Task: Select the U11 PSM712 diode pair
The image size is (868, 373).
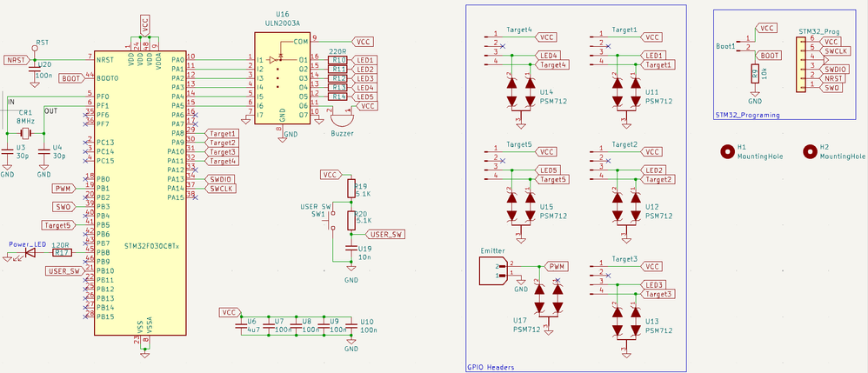Action: (626, 93)
